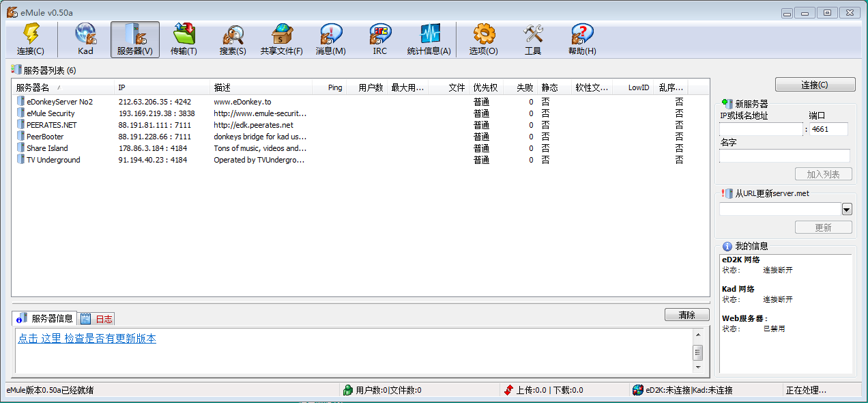Switch to Server Info (服务器信息) tab

46,318
